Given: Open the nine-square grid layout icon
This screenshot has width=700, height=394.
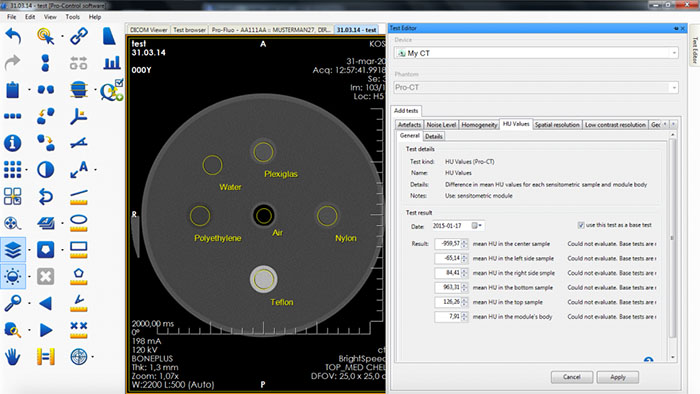Looking at the screenshot, I should point(13,170).
